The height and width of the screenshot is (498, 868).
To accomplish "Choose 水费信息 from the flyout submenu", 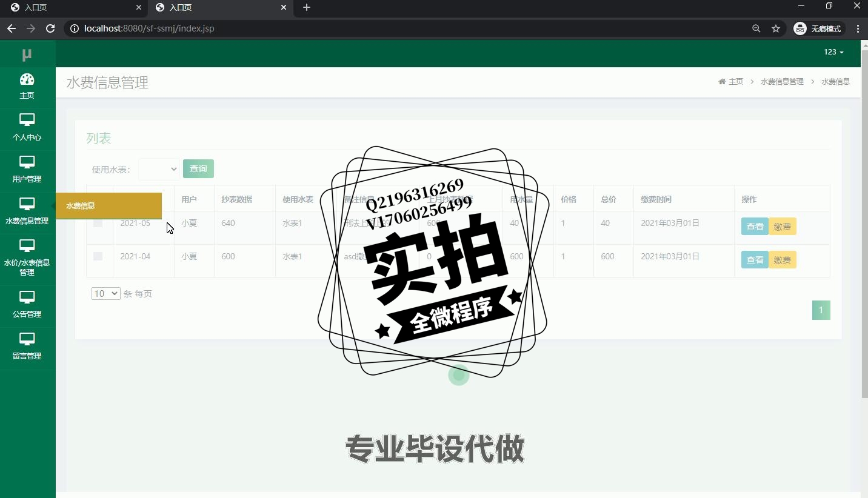I will (x=109, y=205).
